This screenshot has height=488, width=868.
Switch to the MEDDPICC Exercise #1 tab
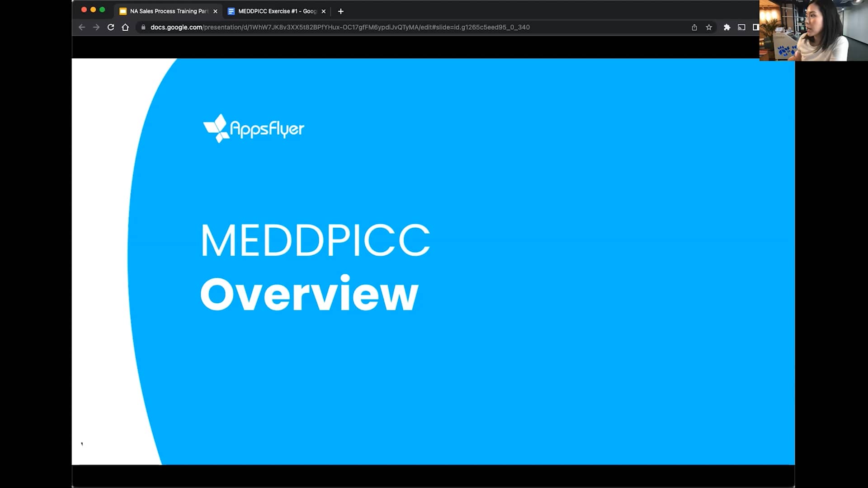pos(271,11)
